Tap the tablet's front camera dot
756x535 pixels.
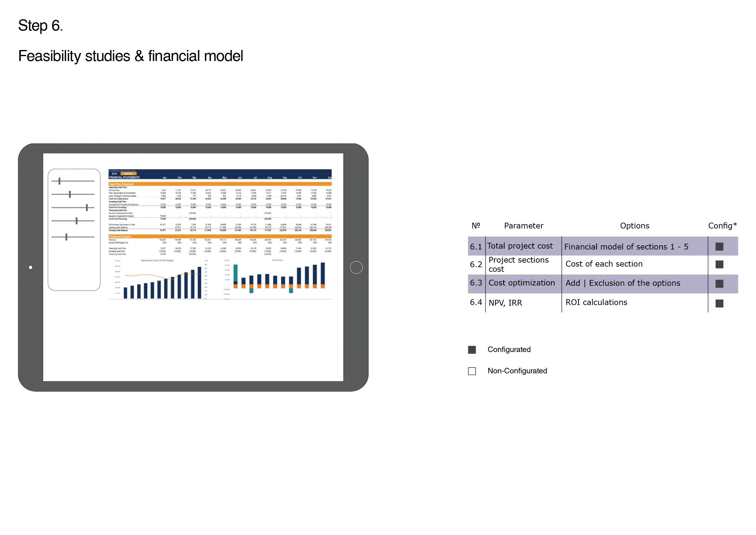pos(30,267)
